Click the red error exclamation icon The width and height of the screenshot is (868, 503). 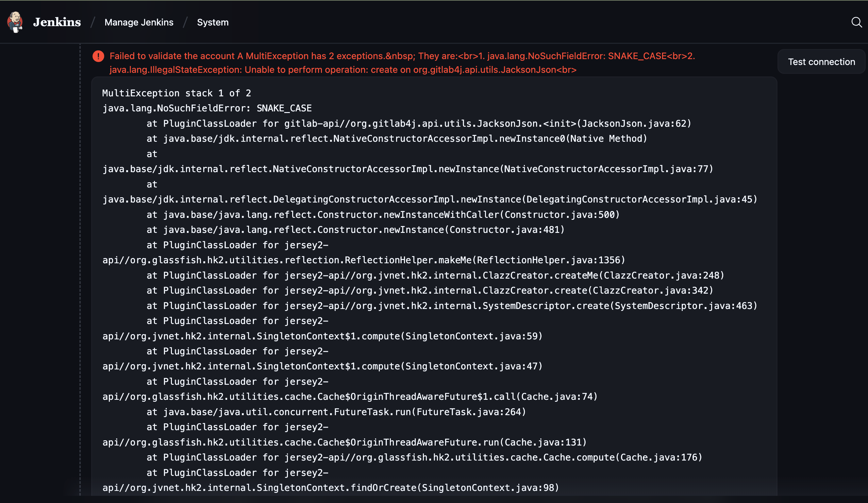[98, 56]
